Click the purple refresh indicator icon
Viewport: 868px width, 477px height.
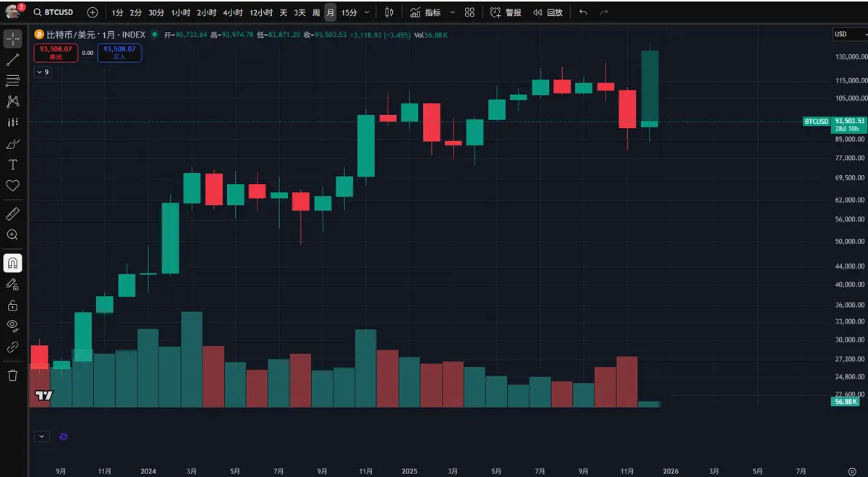63,436
